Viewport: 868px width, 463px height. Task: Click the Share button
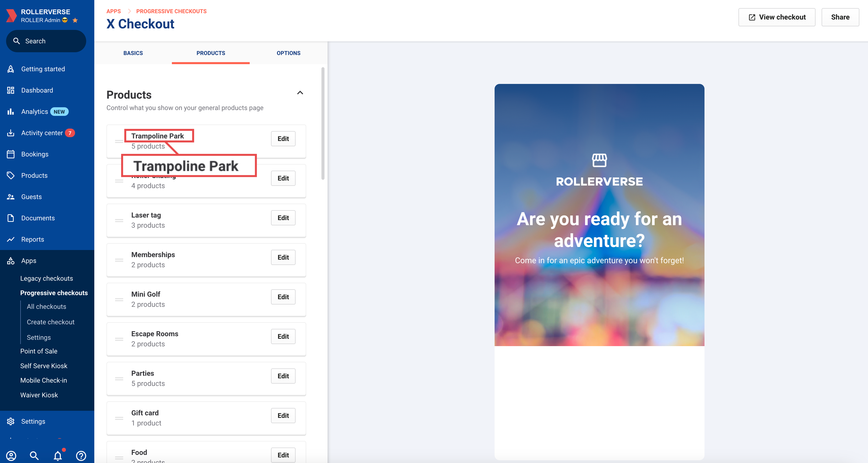pyautogui.click(x=840, y=17)
